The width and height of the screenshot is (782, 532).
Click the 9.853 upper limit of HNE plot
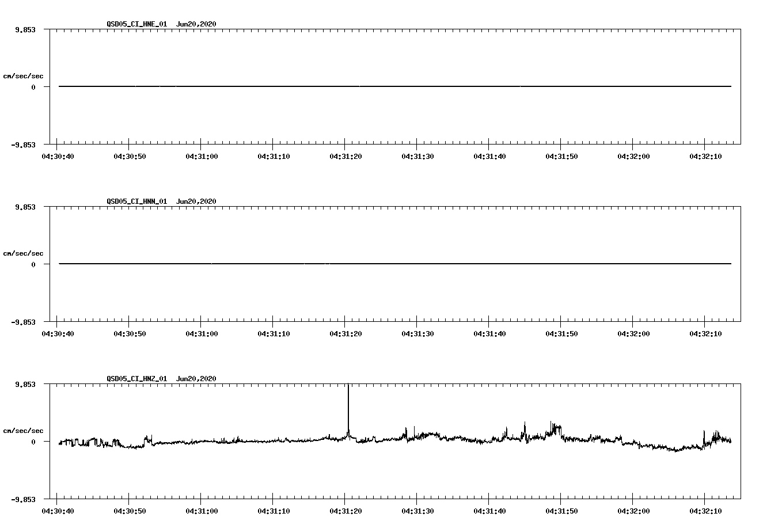[x=25, y=29]
